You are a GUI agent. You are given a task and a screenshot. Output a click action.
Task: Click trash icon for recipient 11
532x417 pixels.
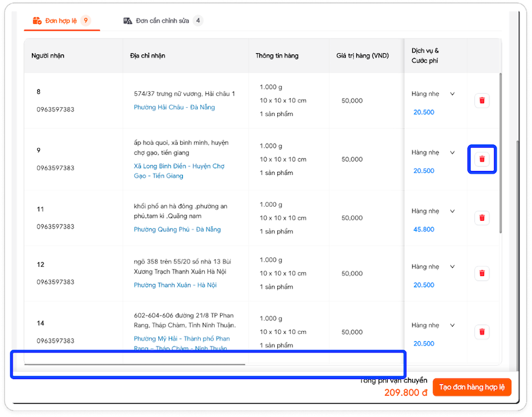[x=482, y=217]
